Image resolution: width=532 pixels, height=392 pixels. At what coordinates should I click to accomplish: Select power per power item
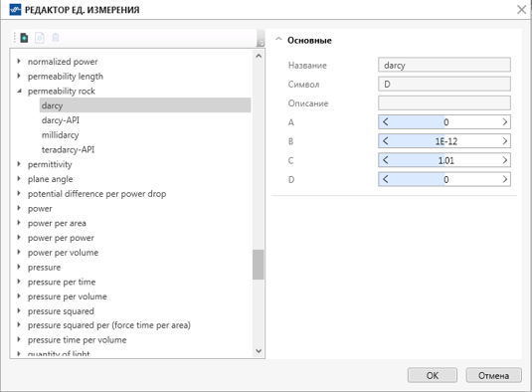(61, 238)
